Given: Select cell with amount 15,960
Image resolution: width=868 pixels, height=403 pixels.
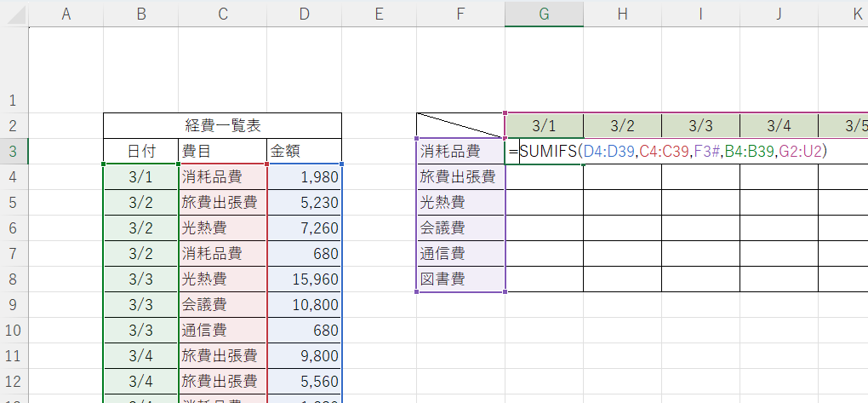Looking at the screenshot, I should 304,279.
